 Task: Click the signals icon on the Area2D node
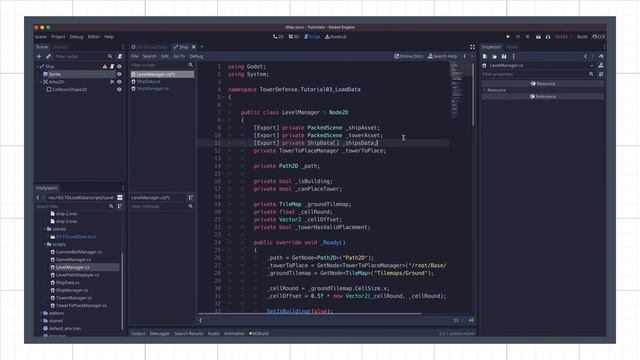point(112,82)
